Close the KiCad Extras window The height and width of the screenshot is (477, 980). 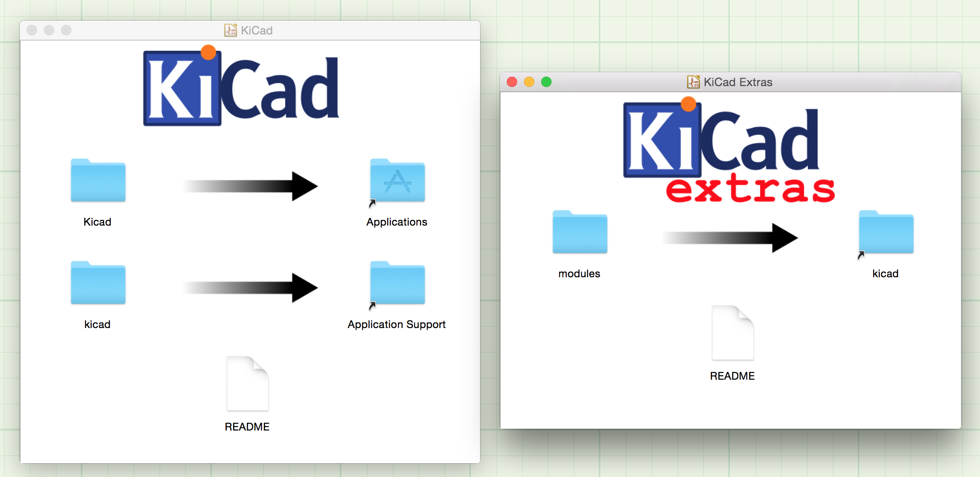[512, 82]
